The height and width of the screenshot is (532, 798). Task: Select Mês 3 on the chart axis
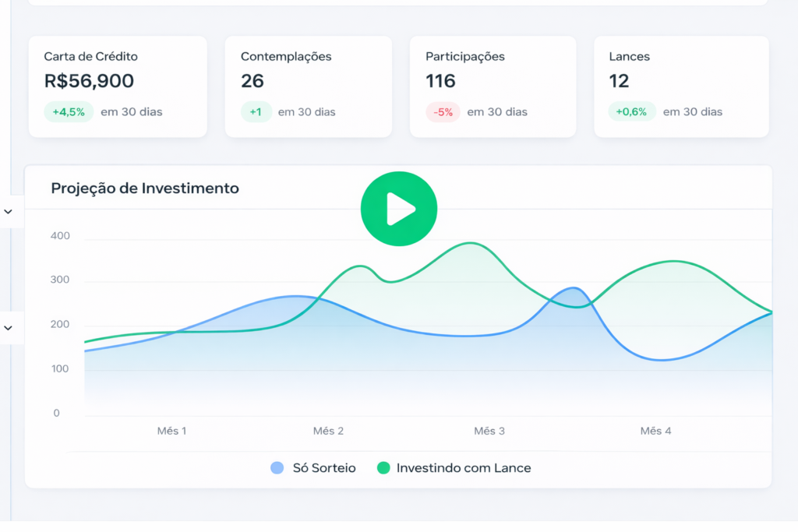click(489, 431)
